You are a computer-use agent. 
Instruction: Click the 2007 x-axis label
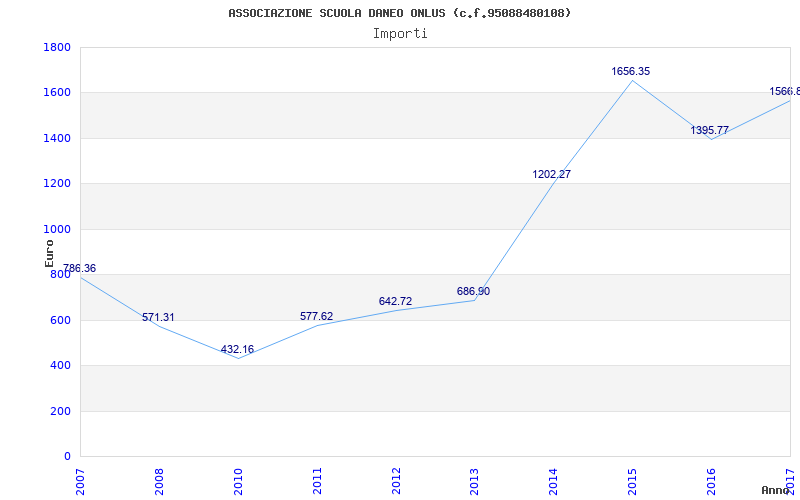(81, 481)
